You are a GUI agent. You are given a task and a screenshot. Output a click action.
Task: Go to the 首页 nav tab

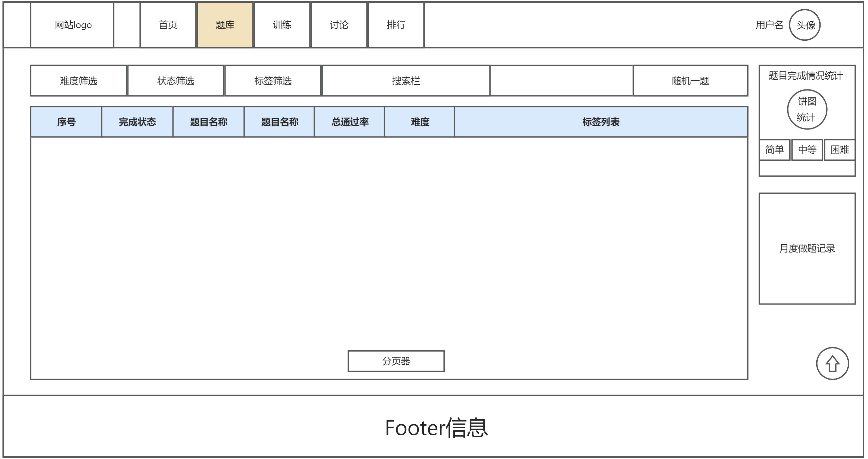(168, 25)
